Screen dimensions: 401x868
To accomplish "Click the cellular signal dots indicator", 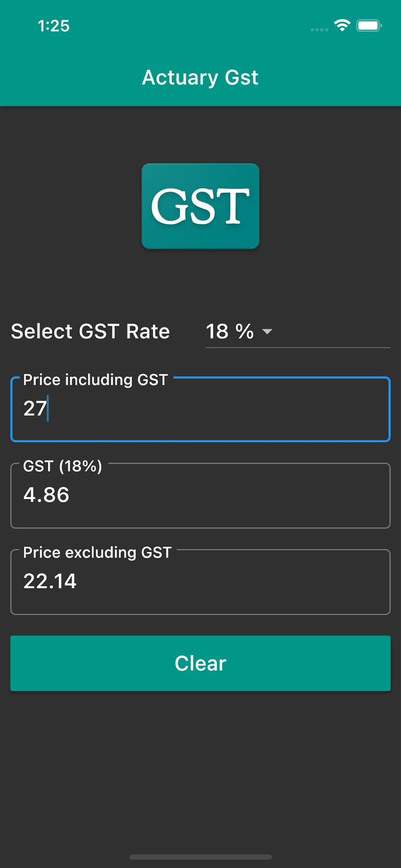I will (319, 30).
